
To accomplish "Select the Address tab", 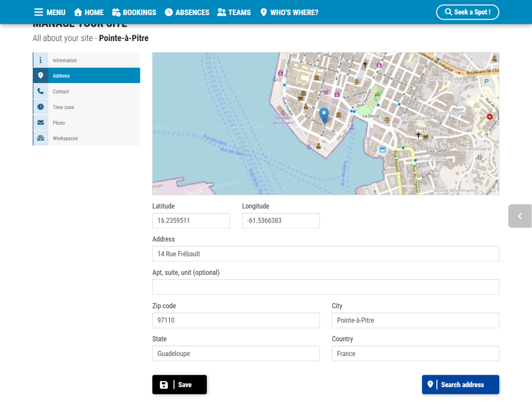I will (87, 75).
